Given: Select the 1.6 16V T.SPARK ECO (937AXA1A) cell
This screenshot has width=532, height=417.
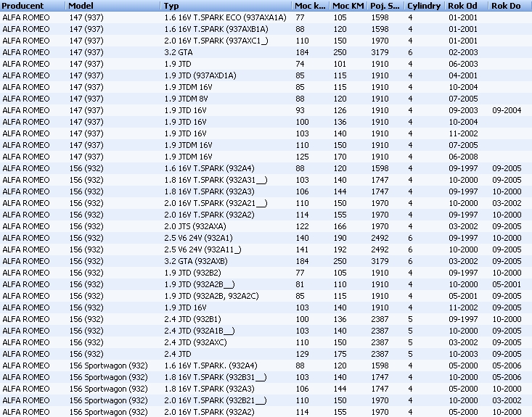Looking at the screenshot, I should click(x=225, y=17).
